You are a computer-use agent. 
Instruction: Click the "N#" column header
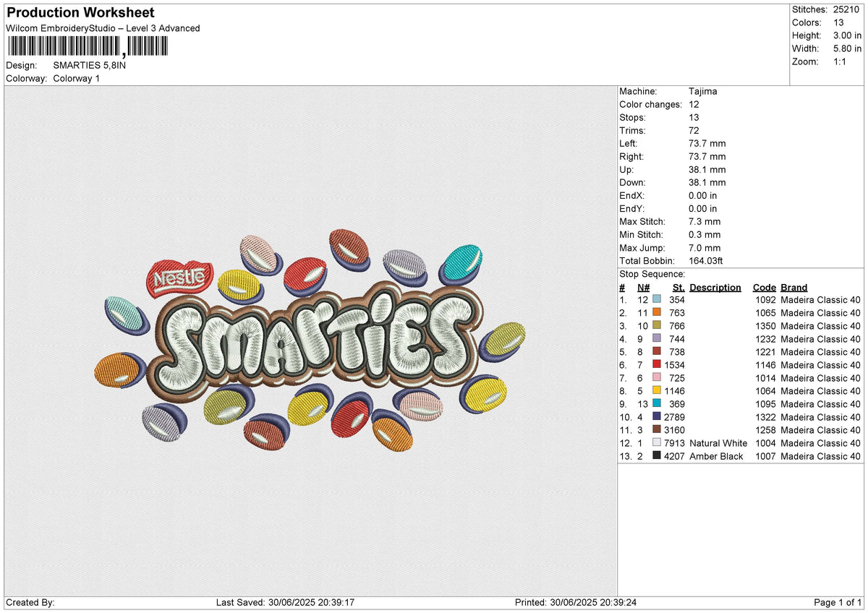click(x=644, y=287)
